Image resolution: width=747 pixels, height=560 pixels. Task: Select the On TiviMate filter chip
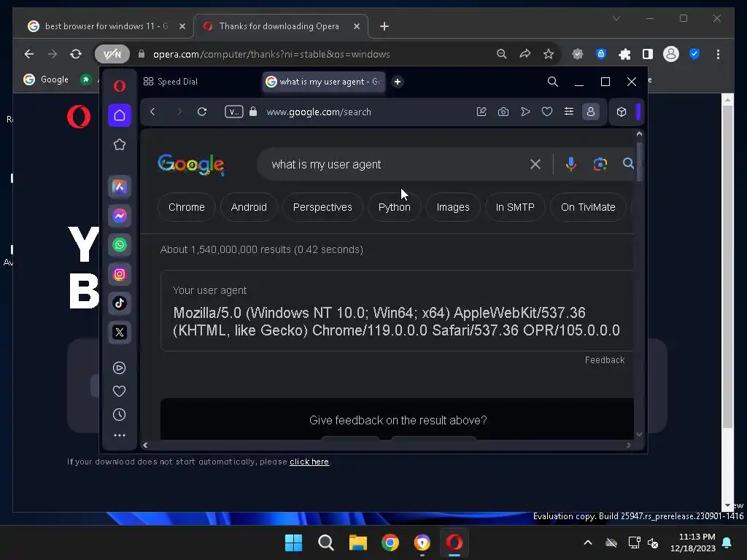tap(588, 207)
